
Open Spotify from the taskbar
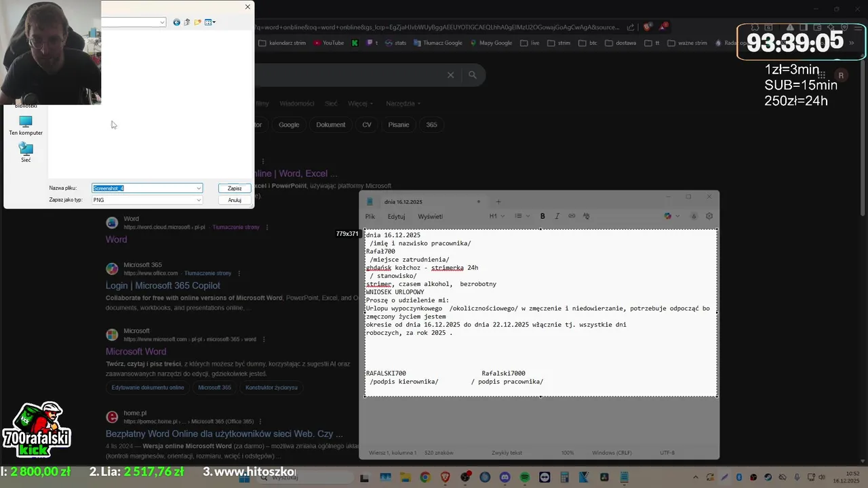point(525,478)
